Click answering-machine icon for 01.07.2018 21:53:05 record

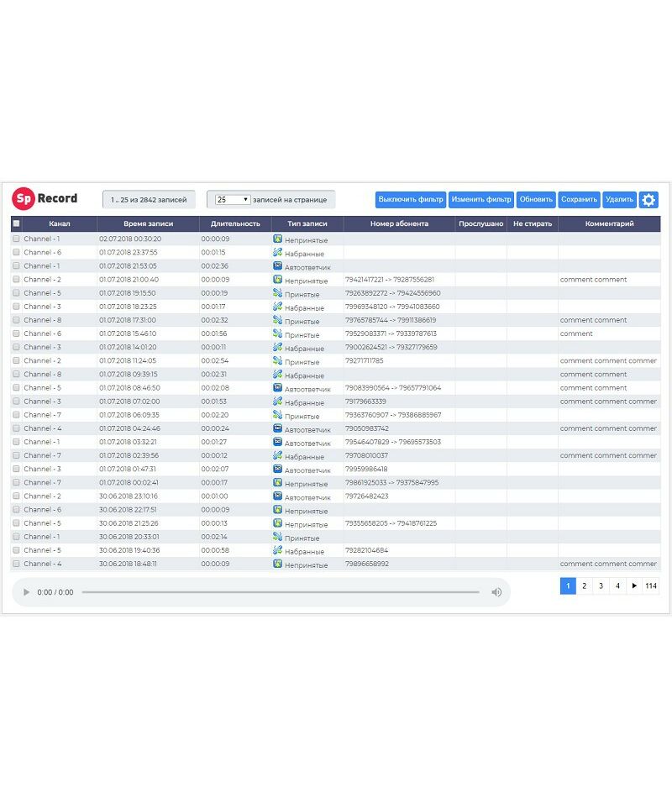(x=277, y=265)
